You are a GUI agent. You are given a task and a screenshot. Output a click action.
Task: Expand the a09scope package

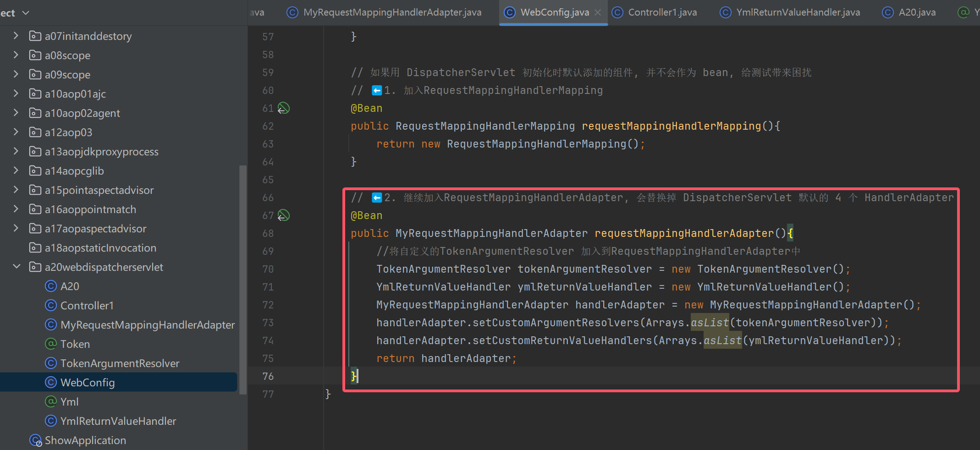point(16,74)
